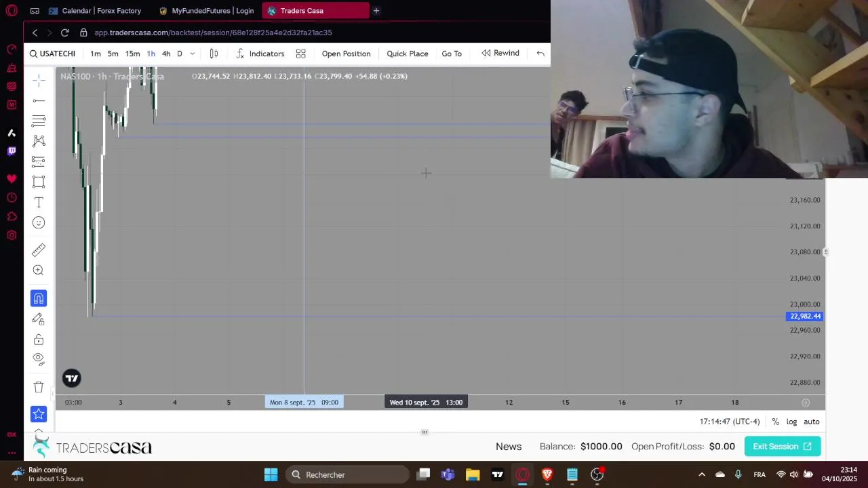Screen dimensions: 868x488
Task: Toggle stay in drawing mode pencil
Action: (39, 319)
